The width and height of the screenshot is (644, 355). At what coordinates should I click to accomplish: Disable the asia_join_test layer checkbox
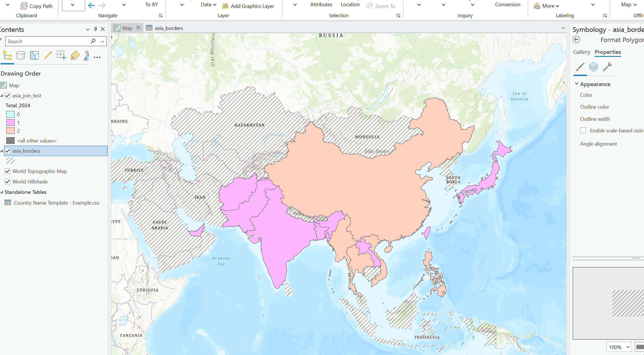coord(7,95)
